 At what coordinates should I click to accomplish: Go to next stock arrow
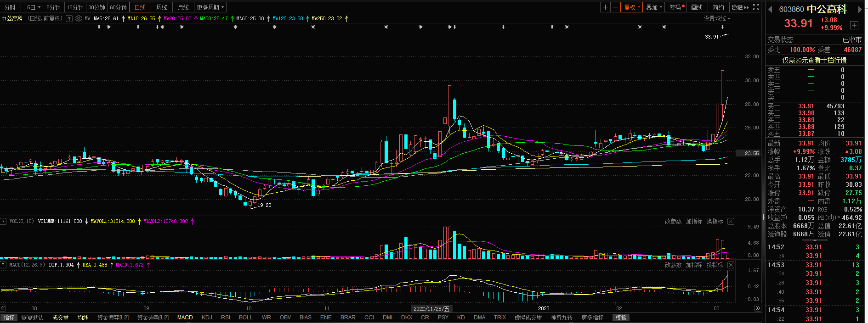click(860, 9)
